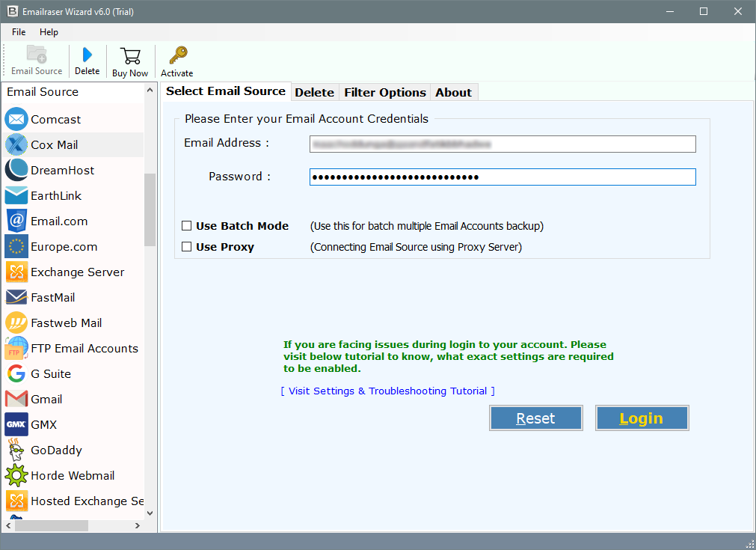The width and height of the screenshot is (756, 550).
Task: Click the horizontal scroll right arrow
Action: point(138,525)
